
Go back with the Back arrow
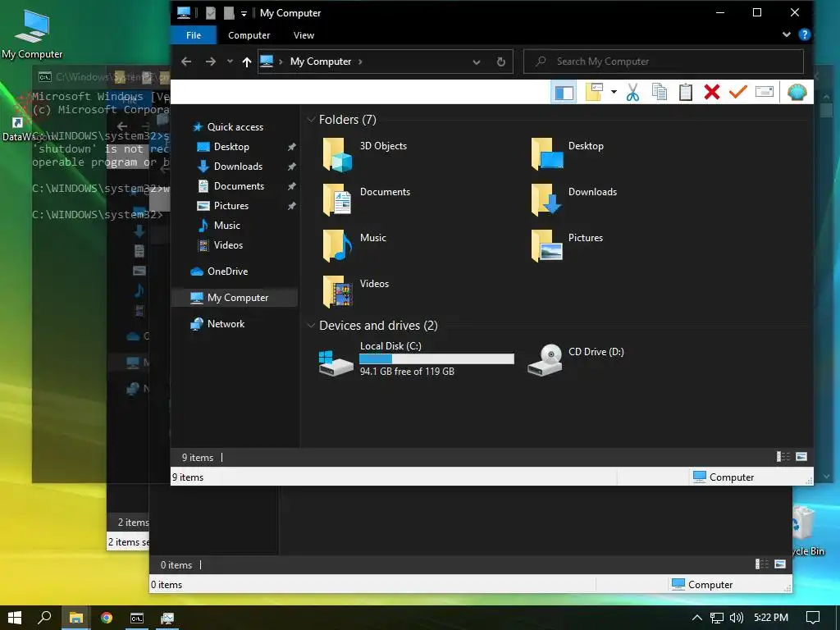click(x=186, y=62)
